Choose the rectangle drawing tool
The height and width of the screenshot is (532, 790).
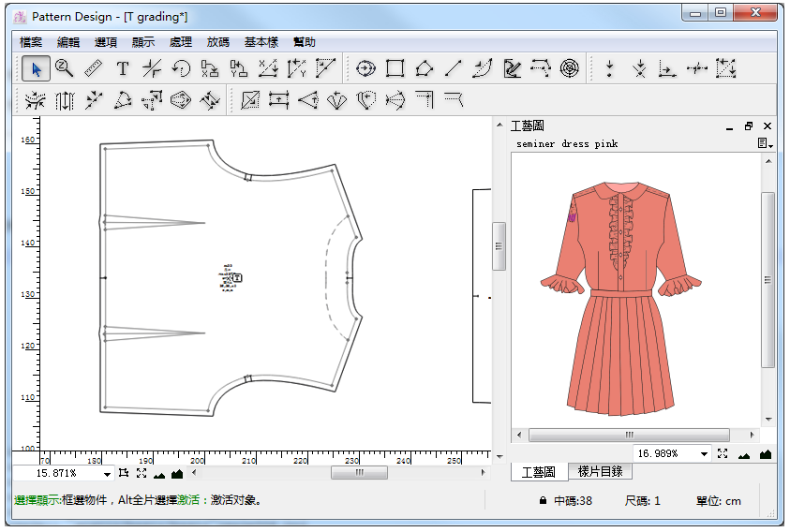click(x=395, y=68)
